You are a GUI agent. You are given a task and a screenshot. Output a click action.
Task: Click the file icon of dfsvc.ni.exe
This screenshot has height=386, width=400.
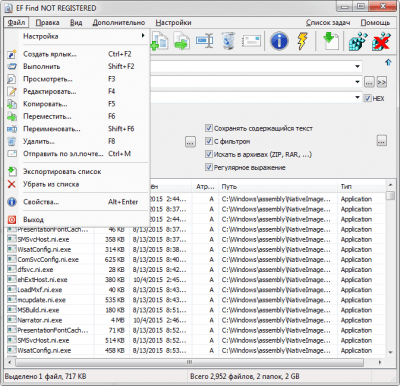(12, 269)
